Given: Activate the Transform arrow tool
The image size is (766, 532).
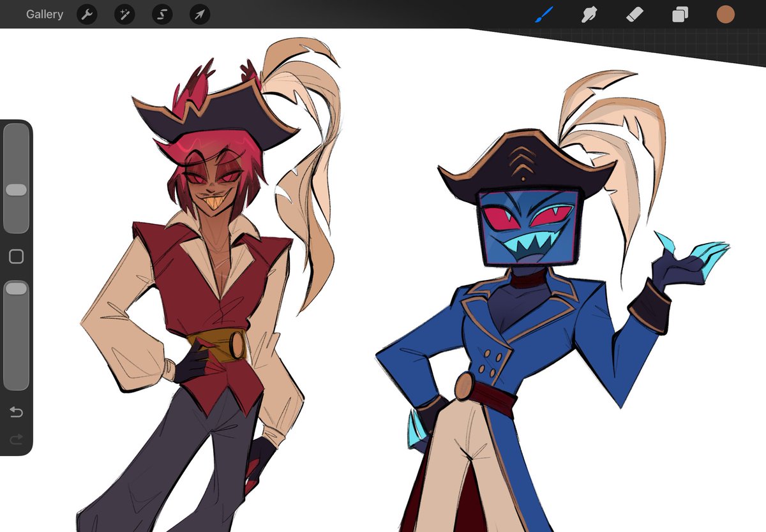Looking at the screenshot, I should coord(200,14).
